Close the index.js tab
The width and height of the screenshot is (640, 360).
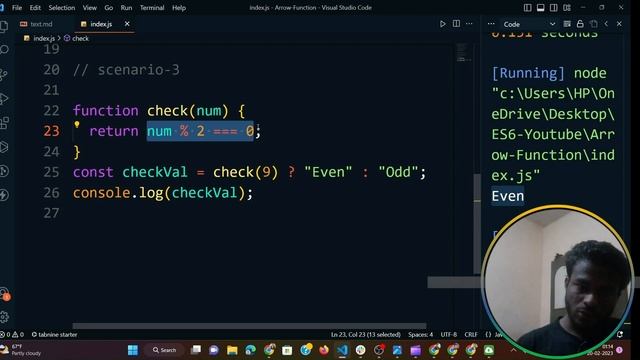127,24
